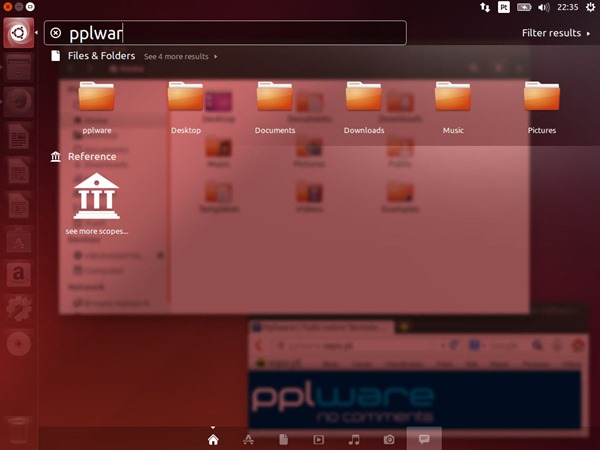
Task: Close the Dash with the orange button
Action: tap(7, 7)
